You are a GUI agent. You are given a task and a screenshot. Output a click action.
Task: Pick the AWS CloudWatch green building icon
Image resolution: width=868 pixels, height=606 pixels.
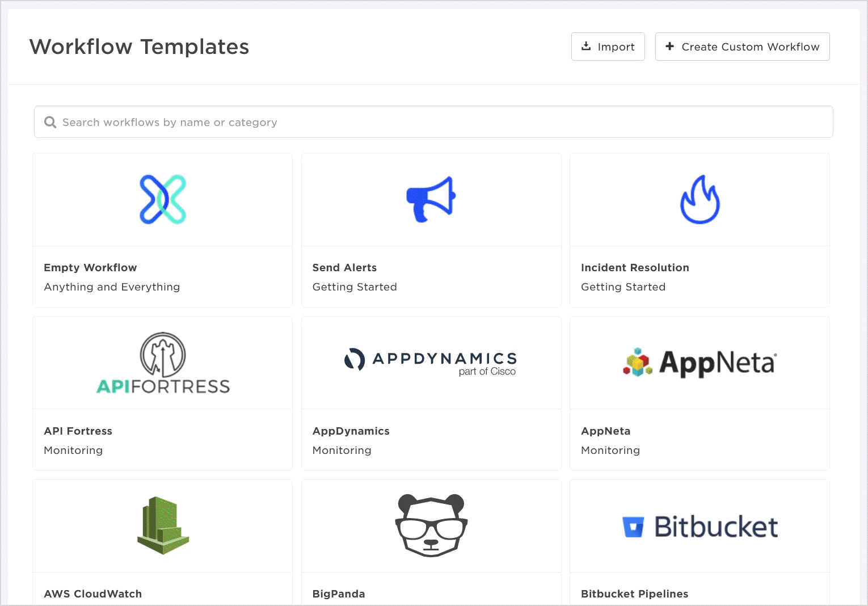pos(163,525)
